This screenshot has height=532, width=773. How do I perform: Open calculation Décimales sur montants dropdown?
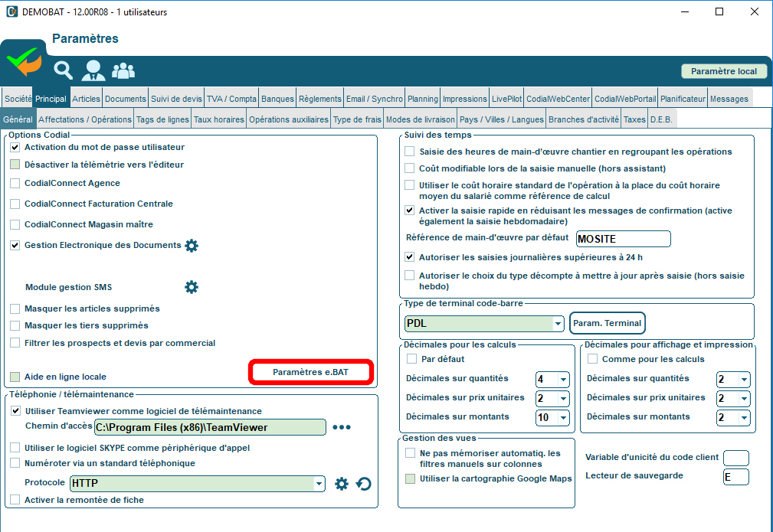tap(564, 417)
